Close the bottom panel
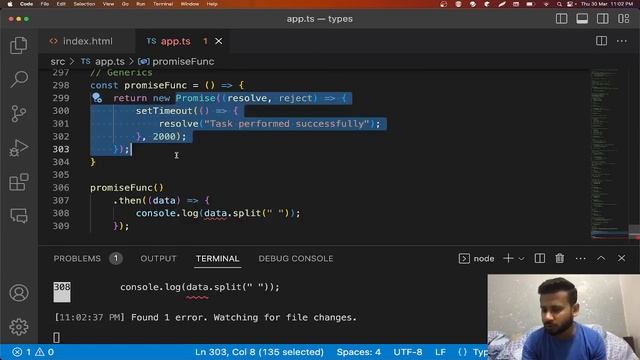Screen dimensions: 640x360 pos(622,258)
